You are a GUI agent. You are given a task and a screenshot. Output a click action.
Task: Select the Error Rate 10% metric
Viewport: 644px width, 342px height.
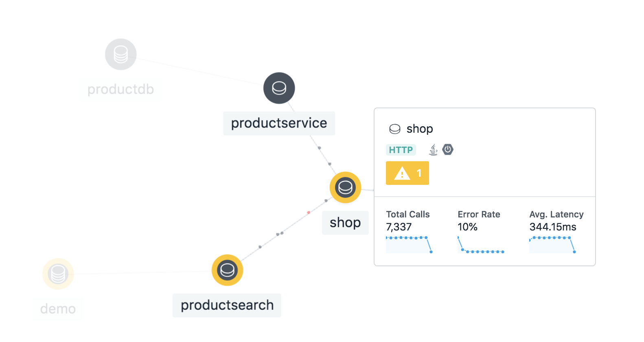pyautogui.click(x=467, y=227)
